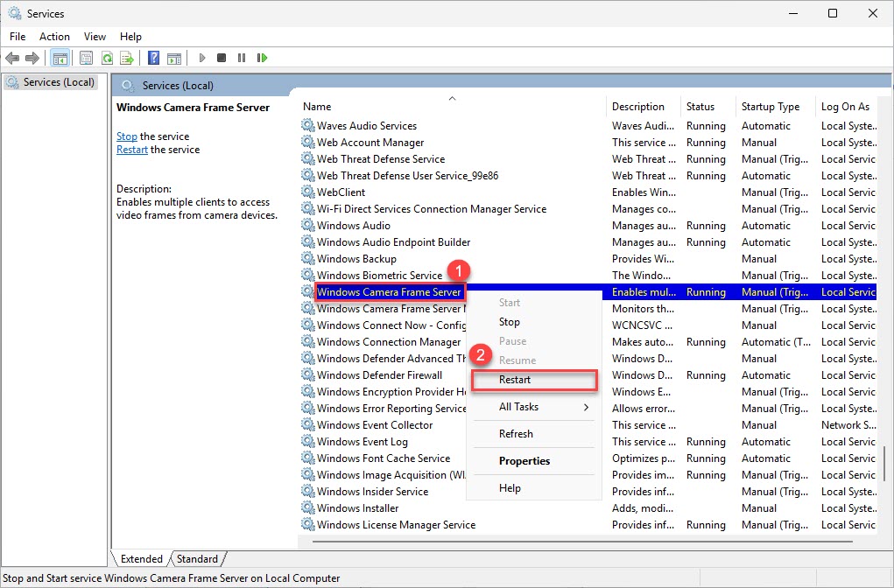Image resolution: width=894 pixels, height=588 pixels.
Task: Click the Forward navigation arrow icon
Action: (x=32, y=58)
